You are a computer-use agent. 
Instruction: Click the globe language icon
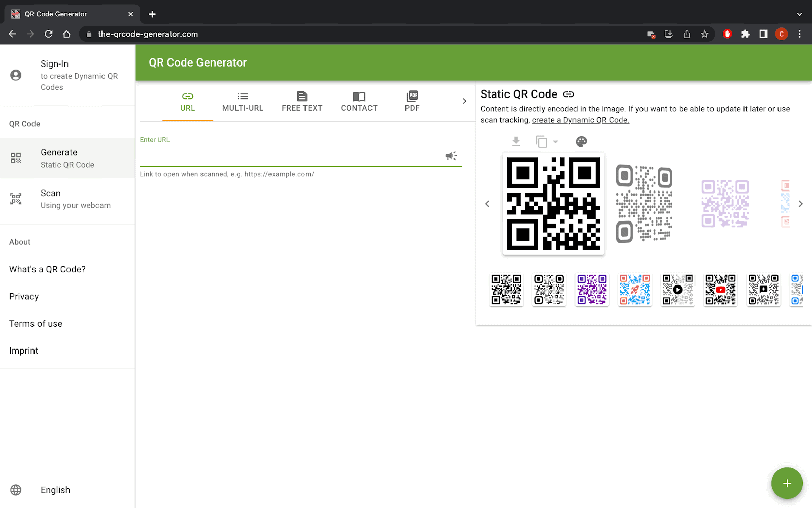(x=16, y=490)
